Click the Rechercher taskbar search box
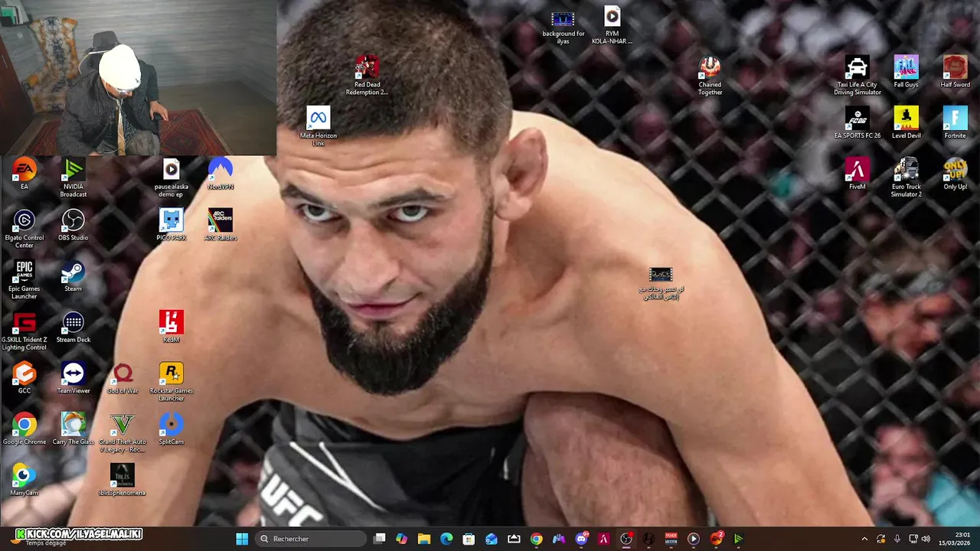 [312, 539]
